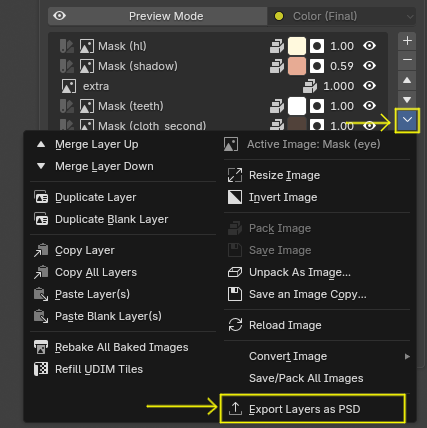Hide the Mask (hl) layer via eye
Image resolution: width=427 pixels, height=428 pixels.
coord(369,46)
